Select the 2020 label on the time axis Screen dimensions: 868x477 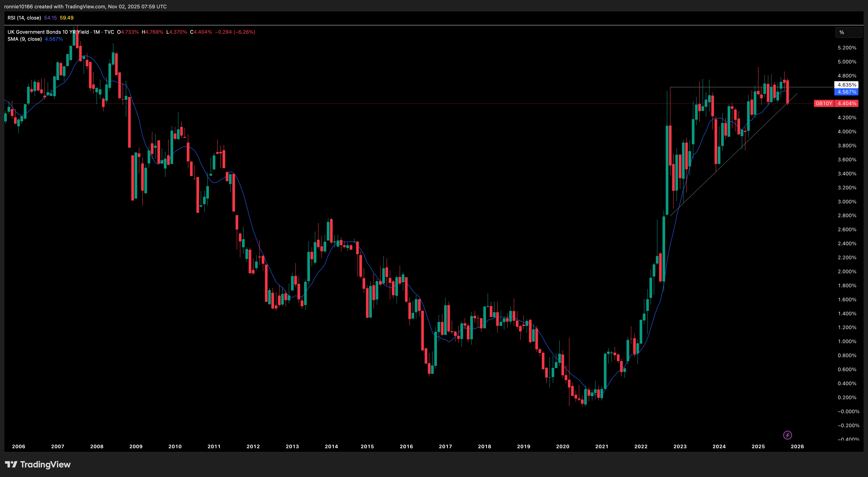(x=563, y=446)
